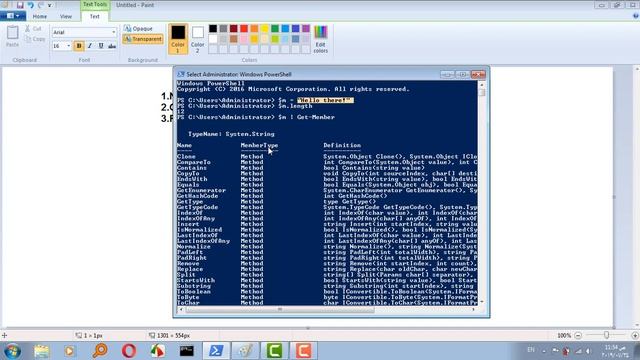The image size is (640, 360).
Task: Select Color 2 background box
Action: [x=198, y=39]
